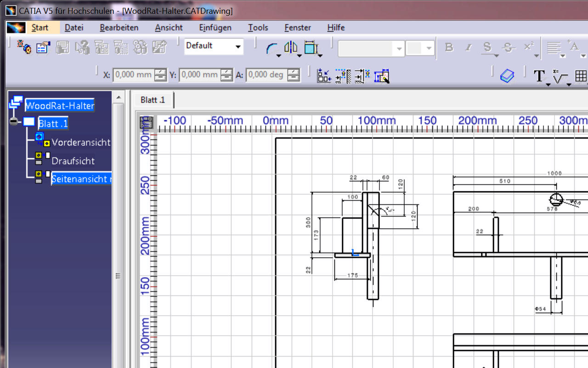Click the X coordinate input field

coord(134,75)
